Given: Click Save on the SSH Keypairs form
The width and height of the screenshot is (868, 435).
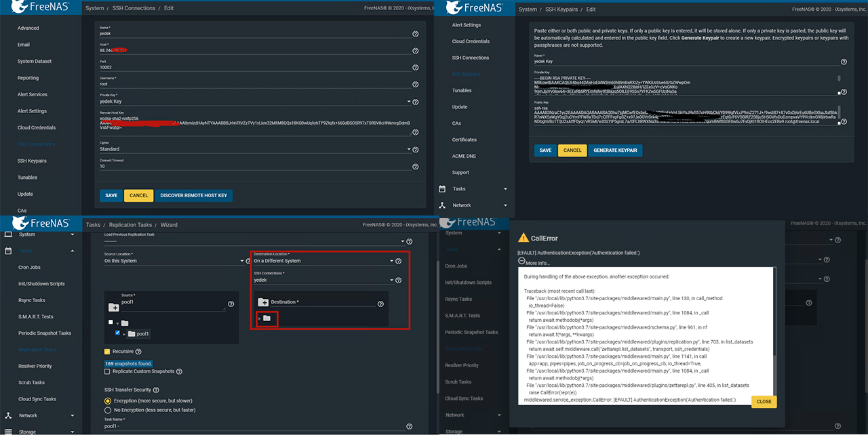Looking at the screenshot, I should pos(545,150).
